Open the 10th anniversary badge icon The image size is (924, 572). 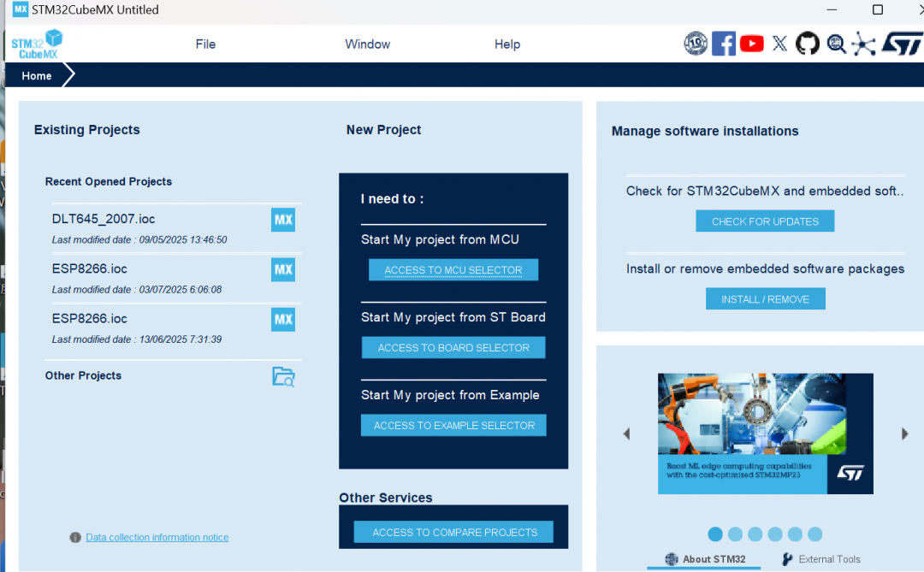pos(696,44)
